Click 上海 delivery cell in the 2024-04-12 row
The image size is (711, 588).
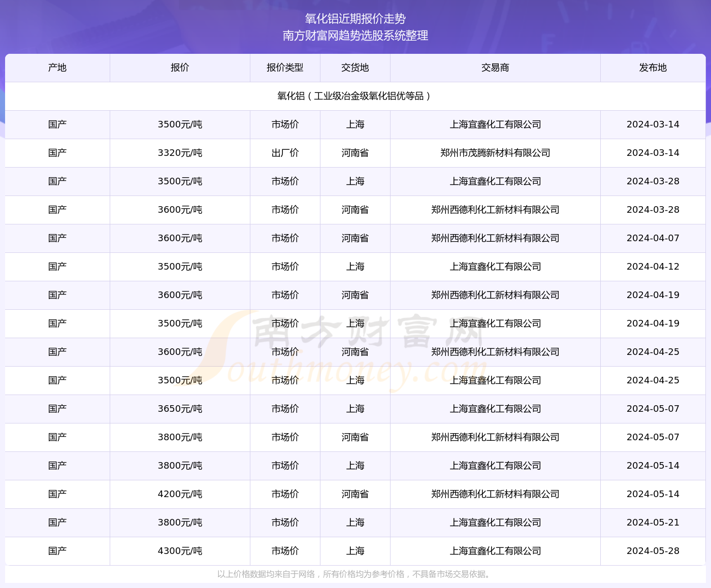pyautogui.click(x=355, y=267)
